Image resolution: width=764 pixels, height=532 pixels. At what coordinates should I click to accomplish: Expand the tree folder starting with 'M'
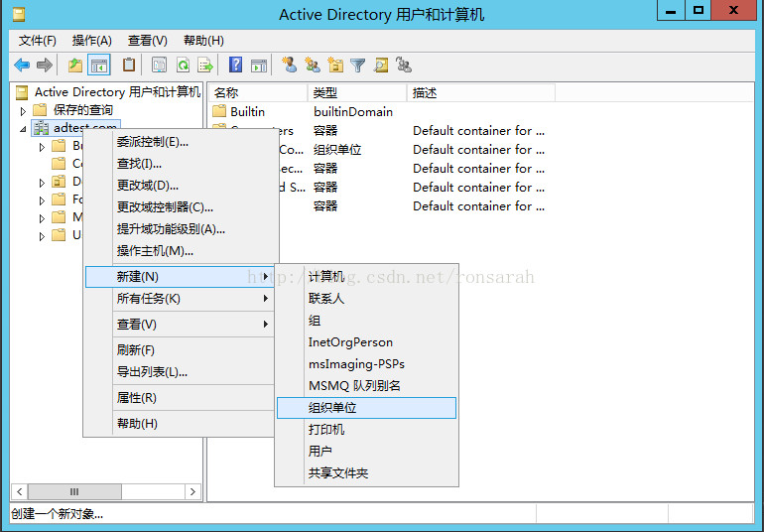(x=42, y=218)
